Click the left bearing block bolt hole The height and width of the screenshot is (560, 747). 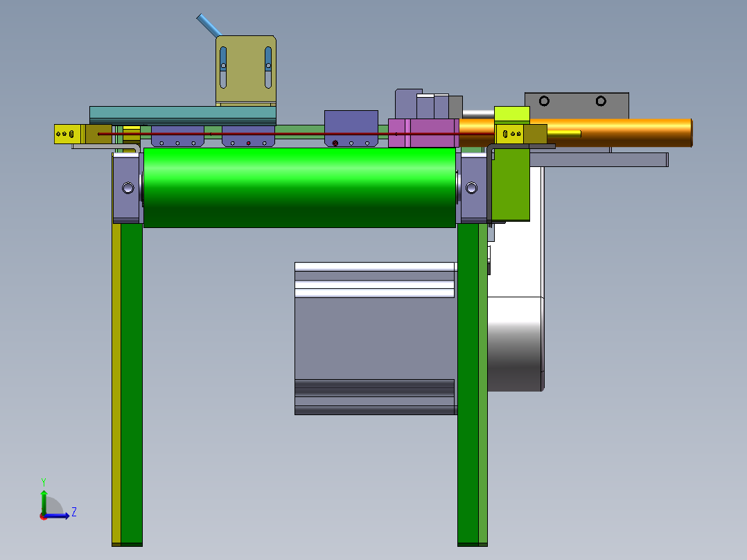(x=128, y=187)
